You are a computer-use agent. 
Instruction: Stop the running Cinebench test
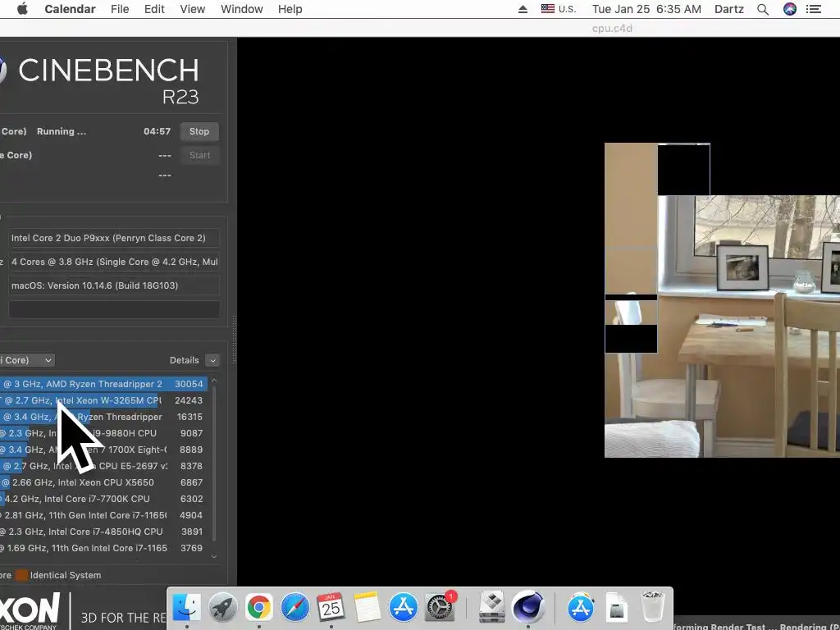(199, 131)
